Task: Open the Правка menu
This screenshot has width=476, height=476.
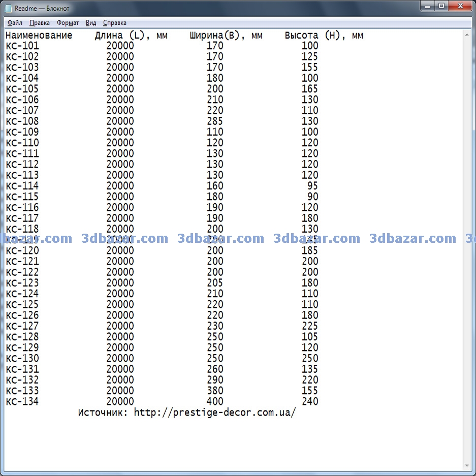Action: click(x=40, y=23)
